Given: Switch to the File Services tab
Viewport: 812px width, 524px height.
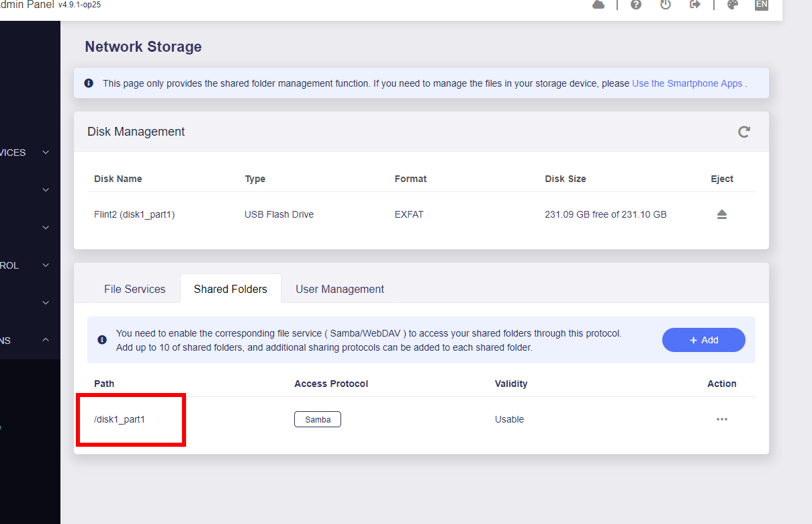Looking at the screenshot, I should (134, 289).
